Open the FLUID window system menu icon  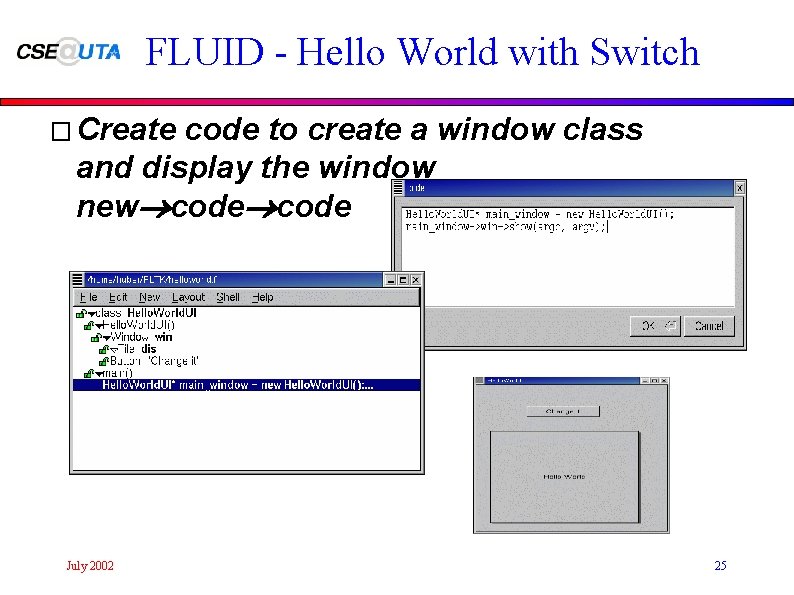[77, 280]
